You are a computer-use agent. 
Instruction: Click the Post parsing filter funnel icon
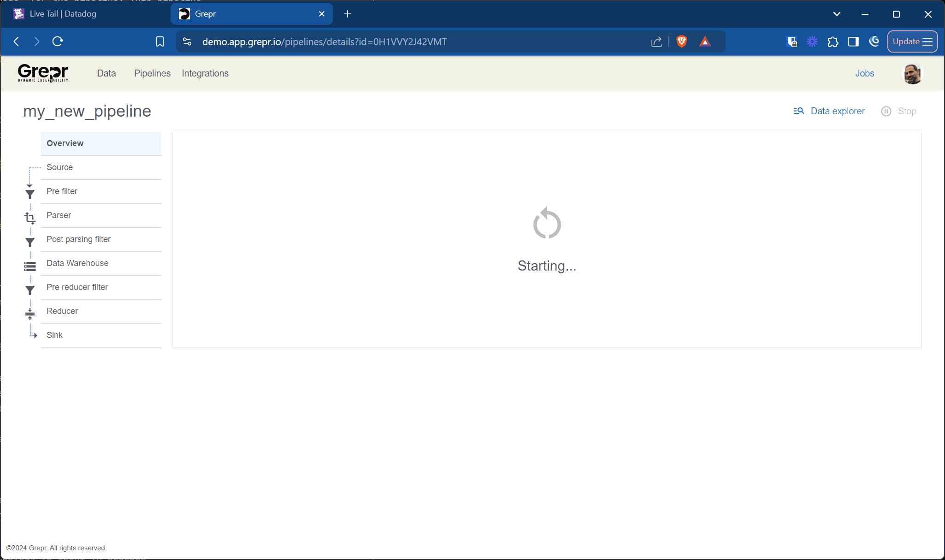(30, 242)
